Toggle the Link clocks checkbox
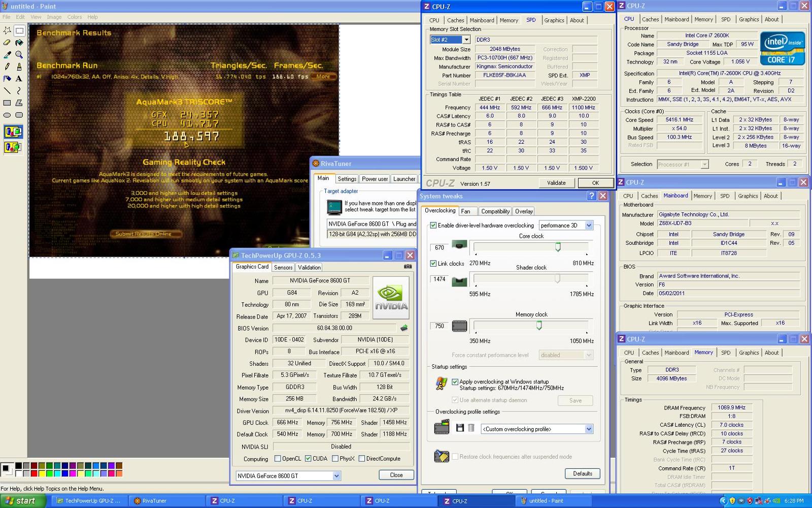 click(433, 263)
